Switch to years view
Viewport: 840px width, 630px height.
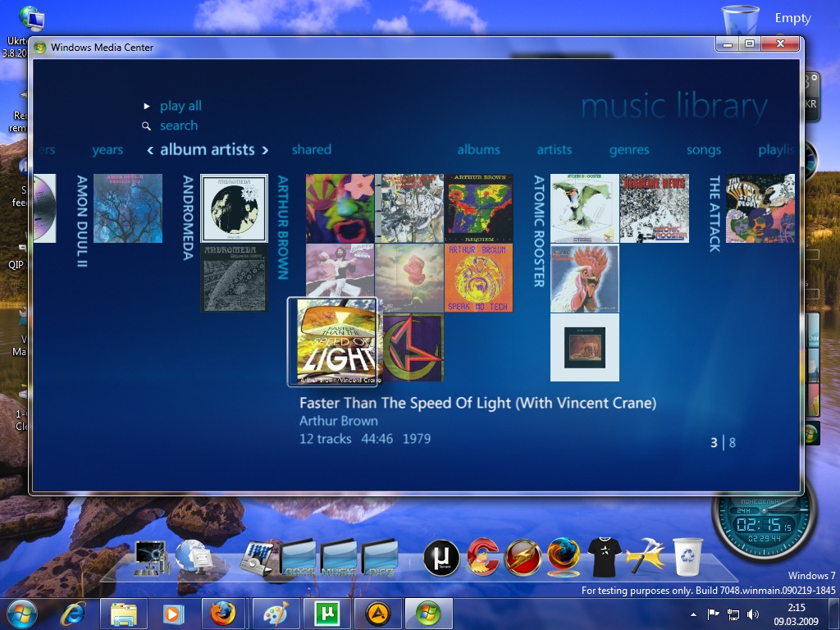107,150
